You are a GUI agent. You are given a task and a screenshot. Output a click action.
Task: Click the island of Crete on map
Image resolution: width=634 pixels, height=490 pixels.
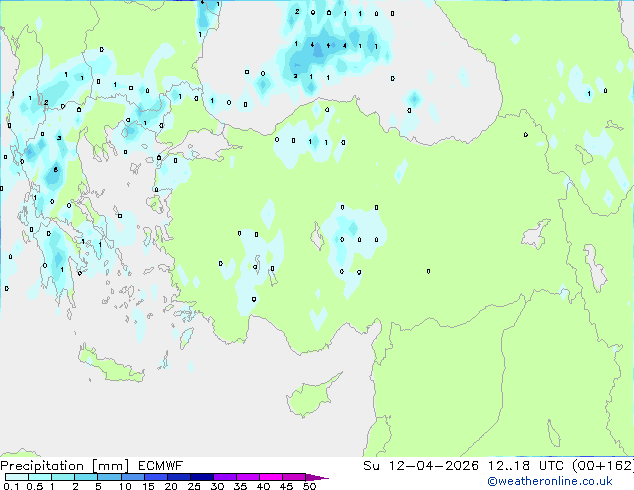click(x=111, y=365)
